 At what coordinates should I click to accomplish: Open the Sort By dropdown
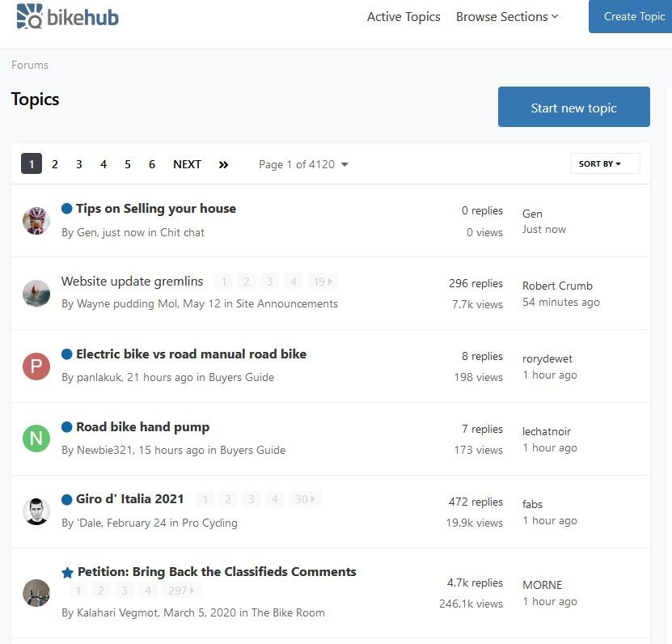[605, 163]
